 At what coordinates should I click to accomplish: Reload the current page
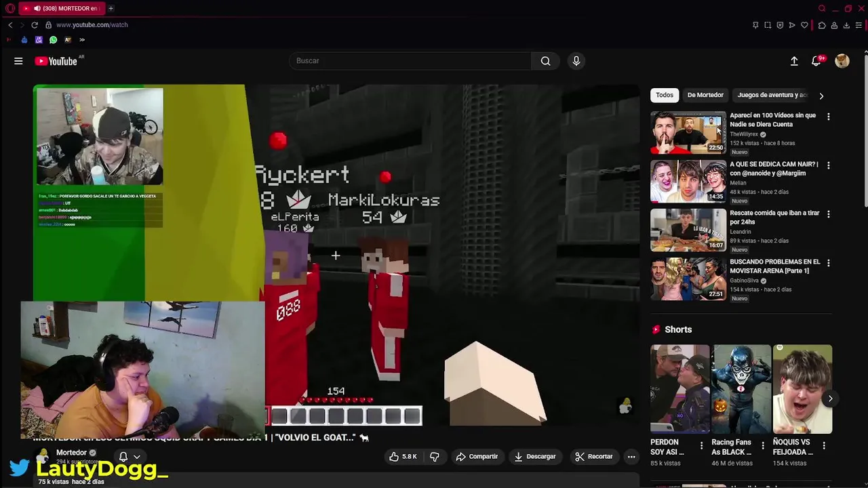click(x=35, y=25)
